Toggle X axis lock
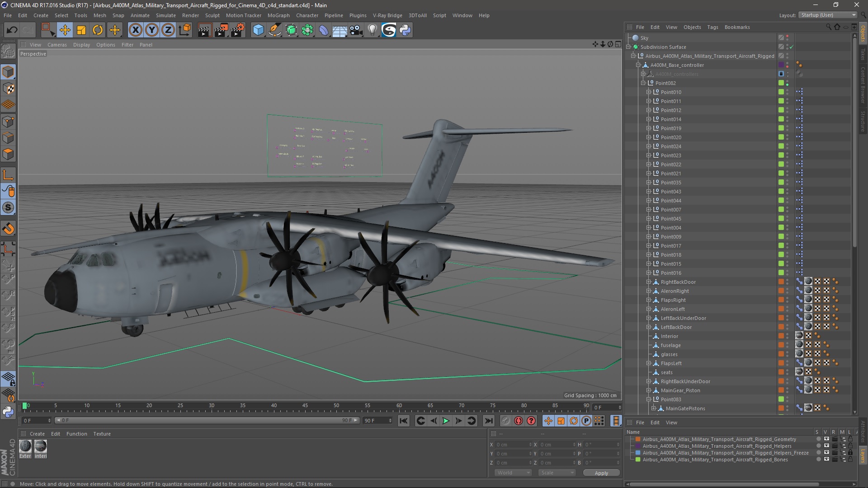This screenshot has height=488, width=868. point(135,30)
